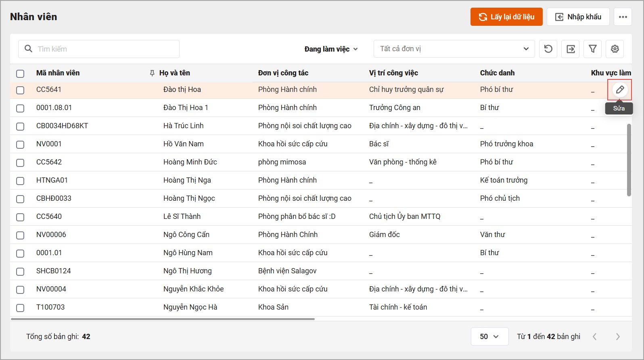Image resolution: width=644 pixels, height=360 pixels.
Task: Open the filter funnel icon
Action: coord(592,49)
